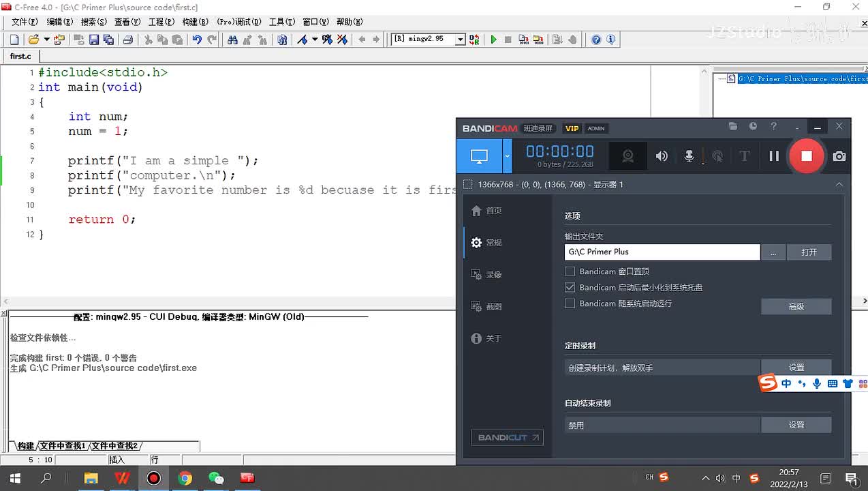Screen dimensions: 868x491
Task: Click the Bandicam record icon in taskbar
Action: 153,478
